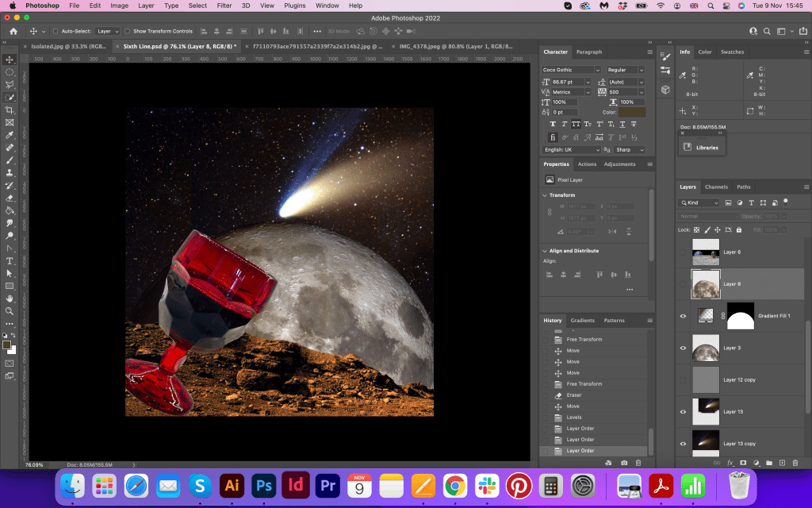Click the Levels history state
812x508 pixels.
[573, 417]
